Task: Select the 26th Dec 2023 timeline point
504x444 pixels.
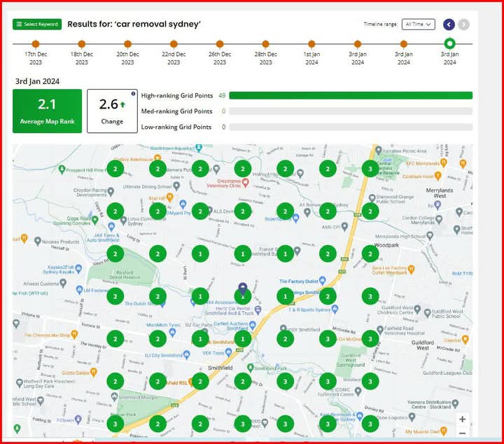Action: (x=220, y=44)
